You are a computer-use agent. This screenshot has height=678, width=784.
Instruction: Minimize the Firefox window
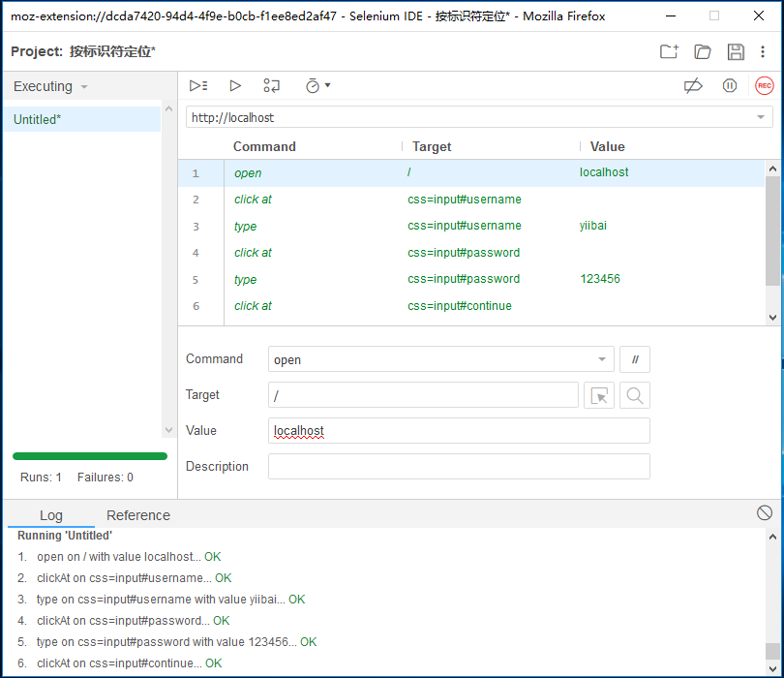click(x=671, y=16)
